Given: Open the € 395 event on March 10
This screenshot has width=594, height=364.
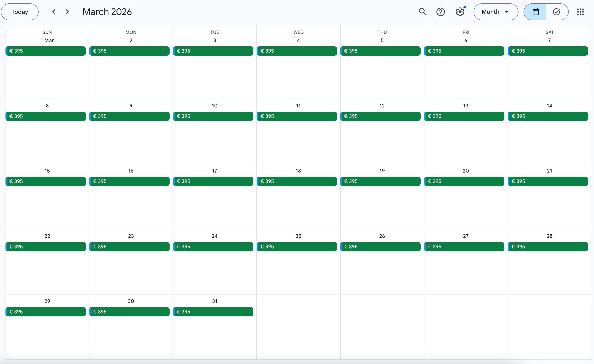Looking at the screenshot, I should pyautogui.click(x=213, y=116).
